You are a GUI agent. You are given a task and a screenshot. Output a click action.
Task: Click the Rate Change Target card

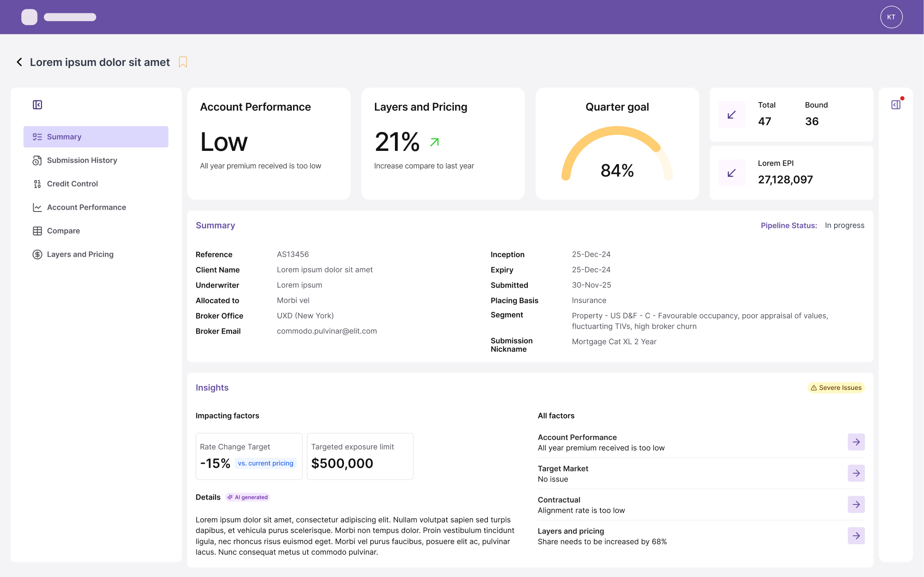(x=249, y=456)
